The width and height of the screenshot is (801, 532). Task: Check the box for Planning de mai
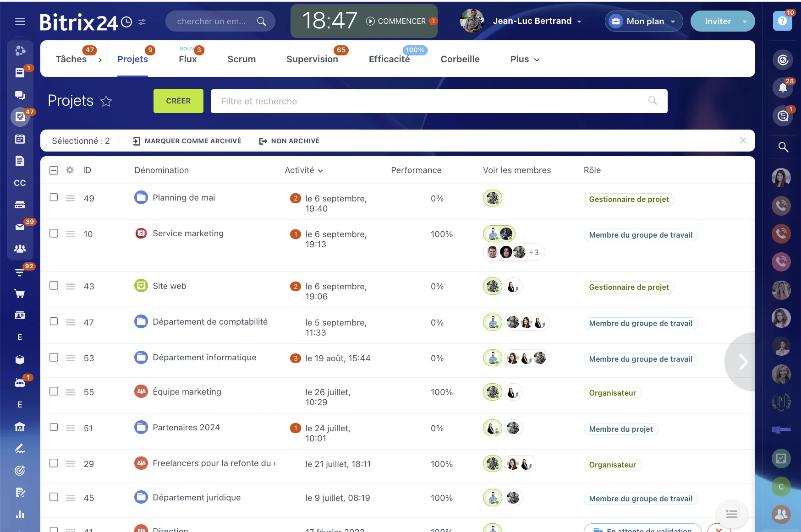[54, 197]
